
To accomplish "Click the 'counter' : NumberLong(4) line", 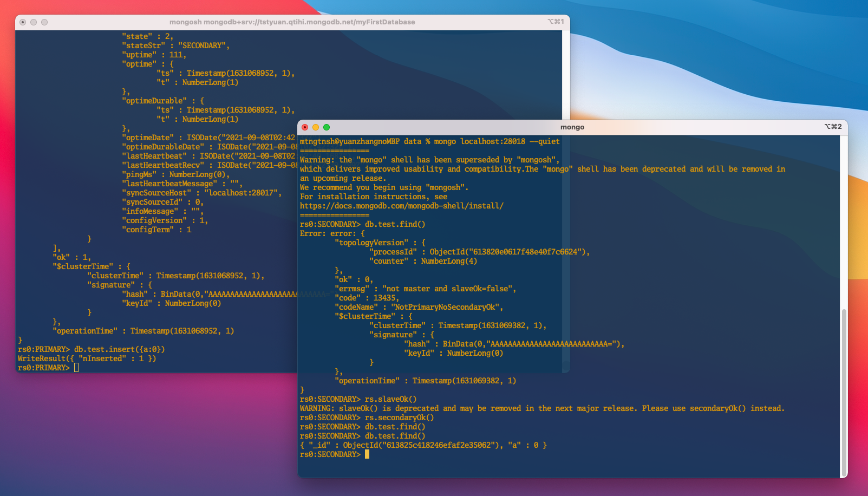I will (423, 261).
